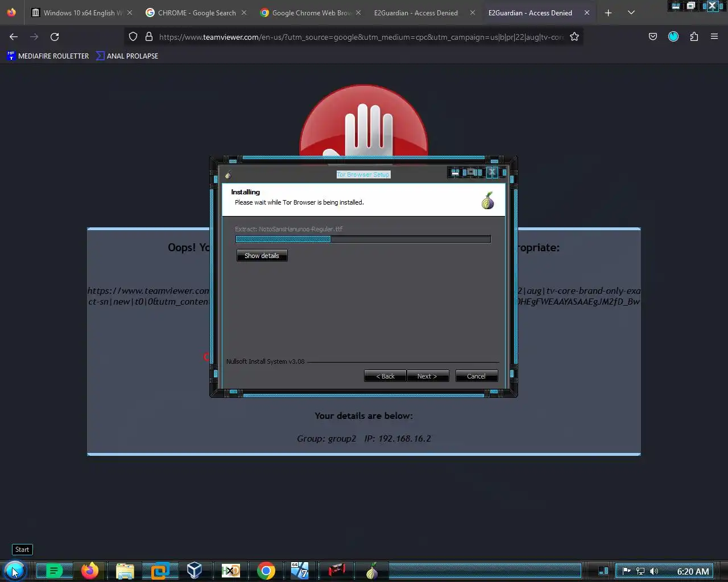Open the VMware icon on taskbar

160,571
